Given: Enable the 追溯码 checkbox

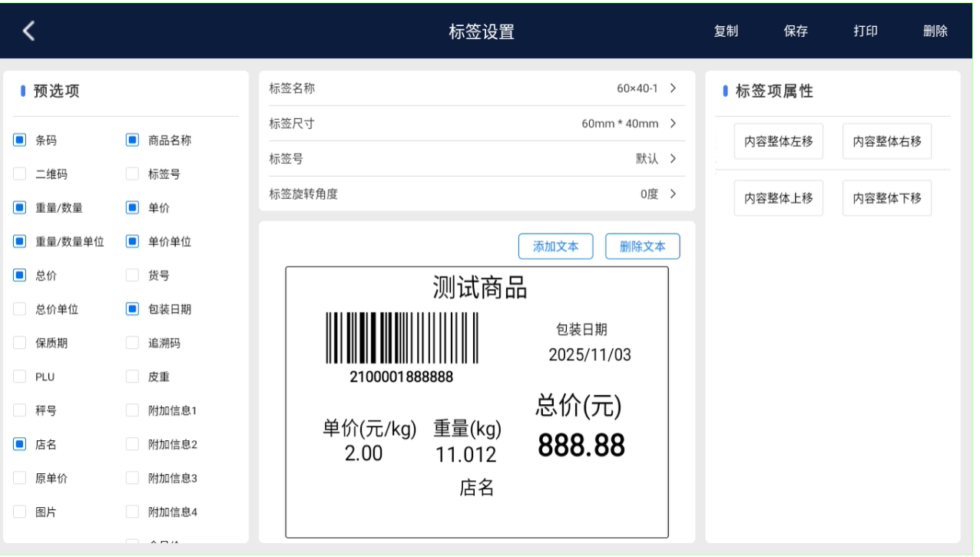Looking at the screenshot, I should pyautogui.click(x=132, y=343).
